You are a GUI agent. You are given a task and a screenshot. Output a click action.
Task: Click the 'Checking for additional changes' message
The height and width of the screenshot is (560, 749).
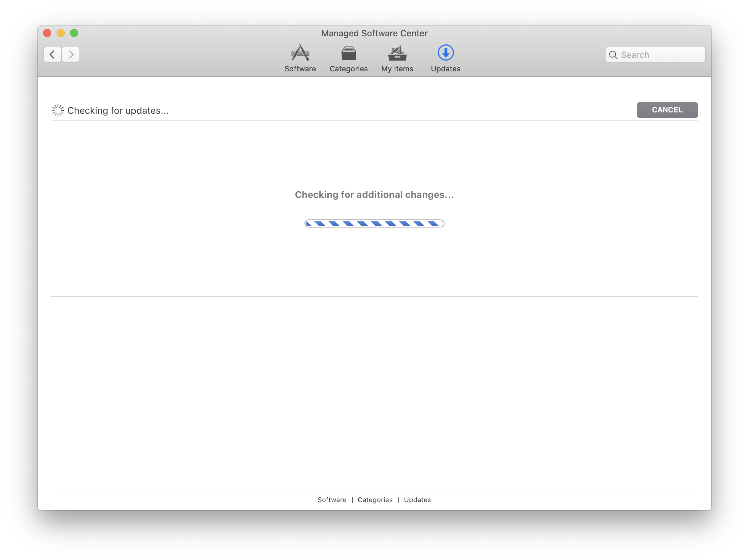tap(374, 195)
